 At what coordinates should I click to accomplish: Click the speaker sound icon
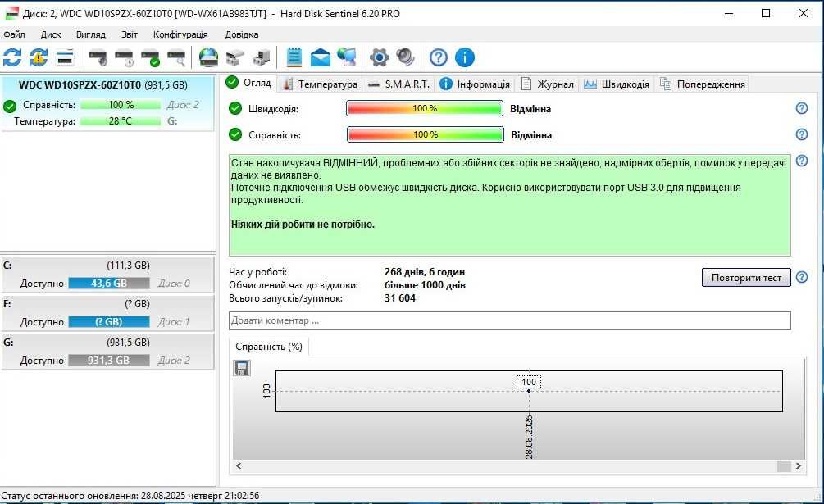click(x=405, y=57)
